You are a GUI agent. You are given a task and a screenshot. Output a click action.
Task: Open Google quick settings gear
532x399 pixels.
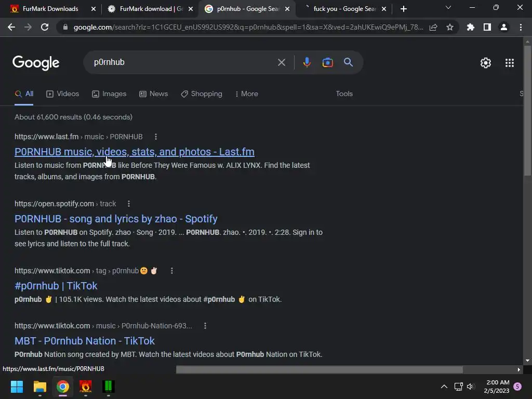(x=486, y=63)
